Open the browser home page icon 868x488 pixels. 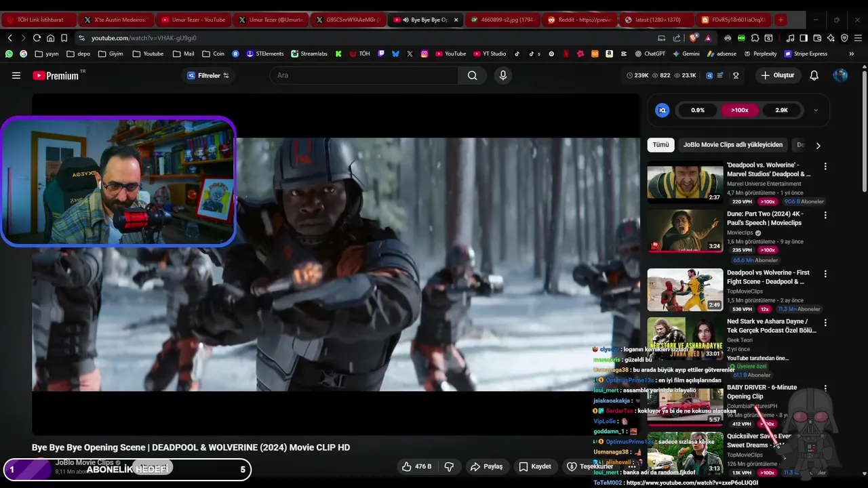tap(50, 38)
